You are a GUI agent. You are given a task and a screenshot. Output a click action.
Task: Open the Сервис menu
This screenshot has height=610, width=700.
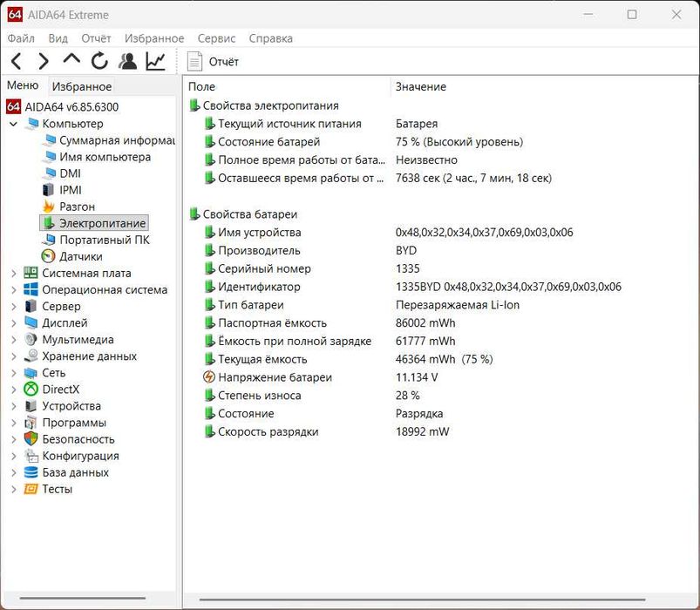point(216,38)
